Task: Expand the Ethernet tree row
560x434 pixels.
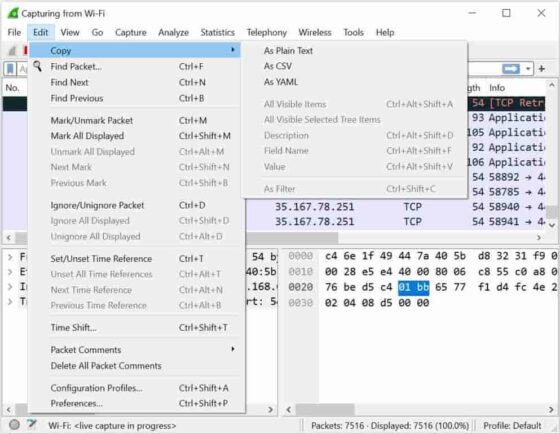Action: point(10,272)
